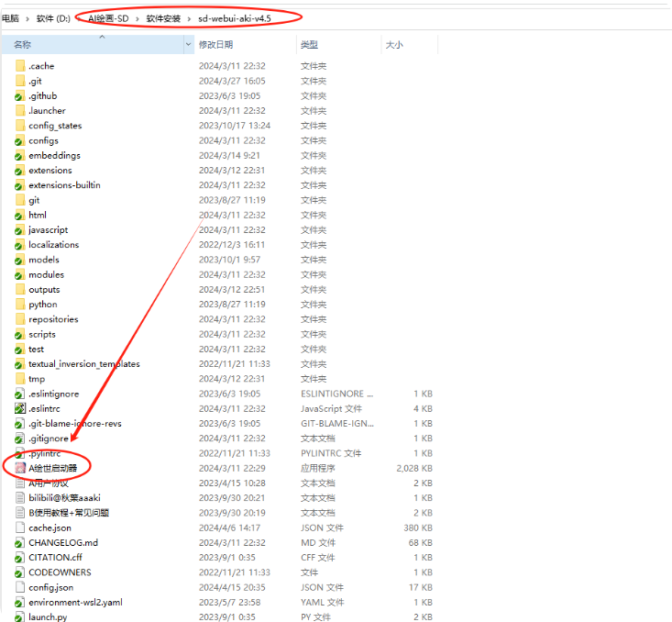Click the .github folder icon

click(20, 96)
